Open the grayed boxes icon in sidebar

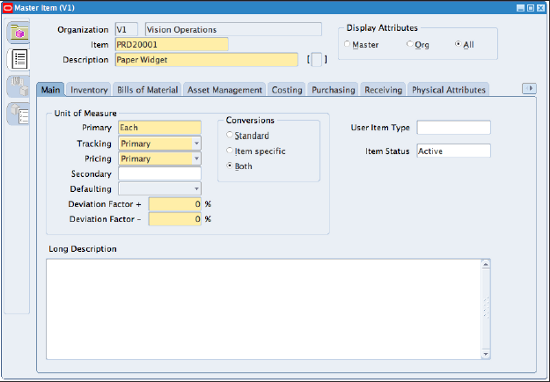[x=19, y=86]
